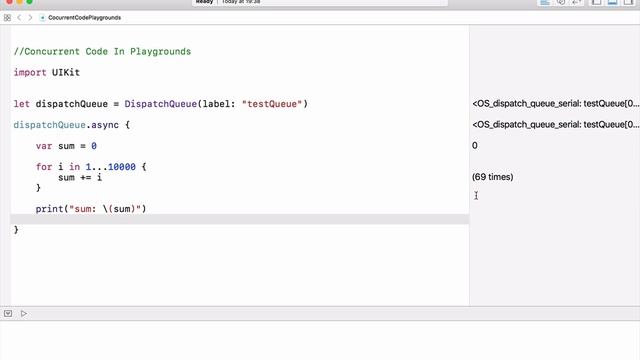Open the related items grid menu

click(7, 18)
